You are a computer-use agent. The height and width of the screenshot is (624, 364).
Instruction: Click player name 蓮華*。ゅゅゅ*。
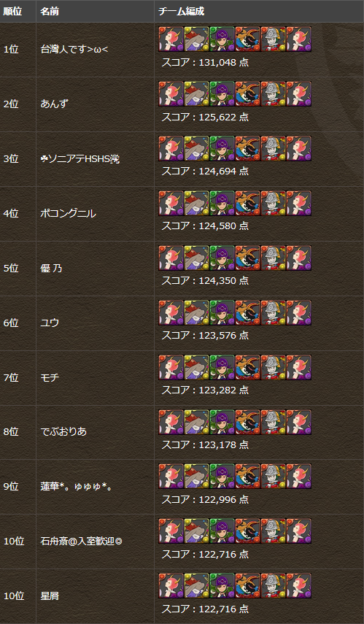(x=76, y=487)
